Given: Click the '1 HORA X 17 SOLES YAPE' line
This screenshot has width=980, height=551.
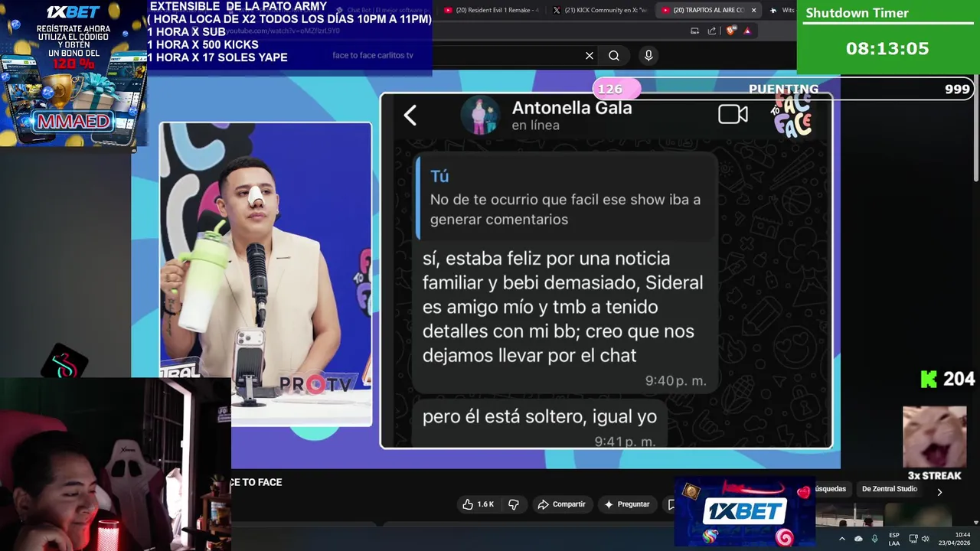Looking at the screenshot, I should point(217,57).
